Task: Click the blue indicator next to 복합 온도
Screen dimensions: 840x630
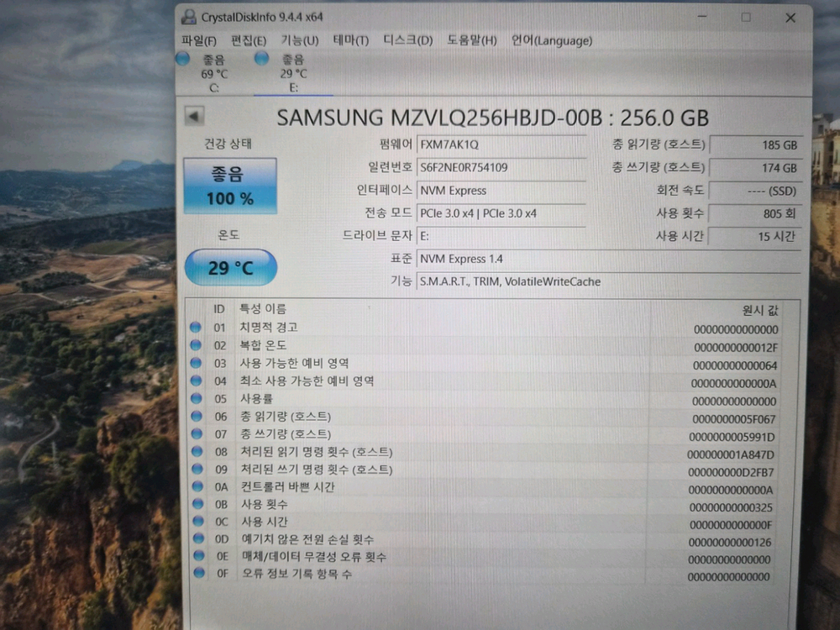Action: click(197, 346)
